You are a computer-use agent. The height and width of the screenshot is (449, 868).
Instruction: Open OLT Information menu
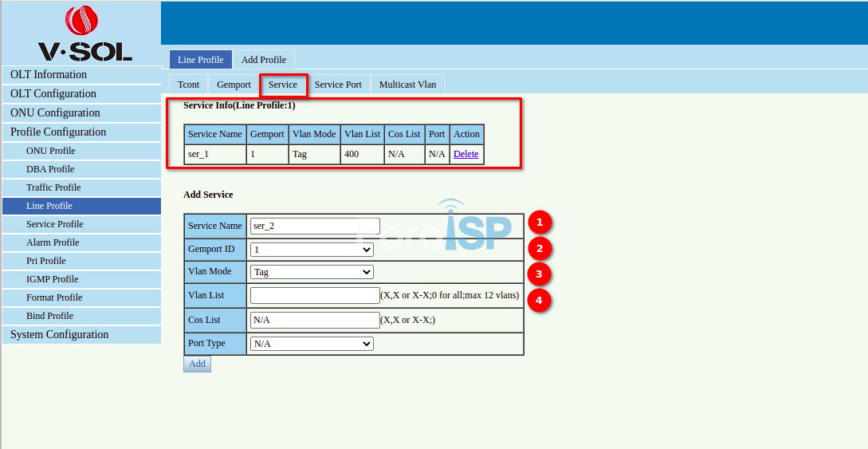point(81,75)
